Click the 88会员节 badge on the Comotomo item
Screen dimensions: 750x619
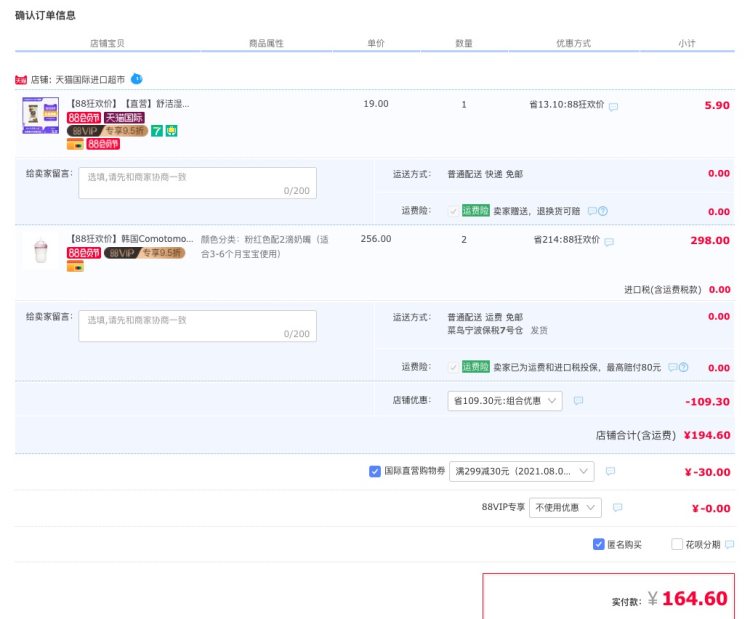click(x=84, y=253)
